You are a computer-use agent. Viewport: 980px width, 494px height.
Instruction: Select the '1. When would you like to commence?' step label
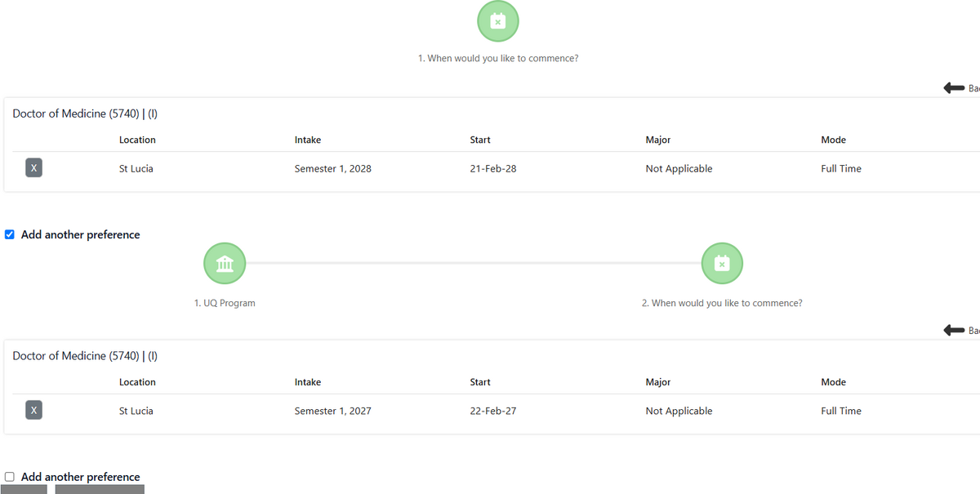coord(498,59)
